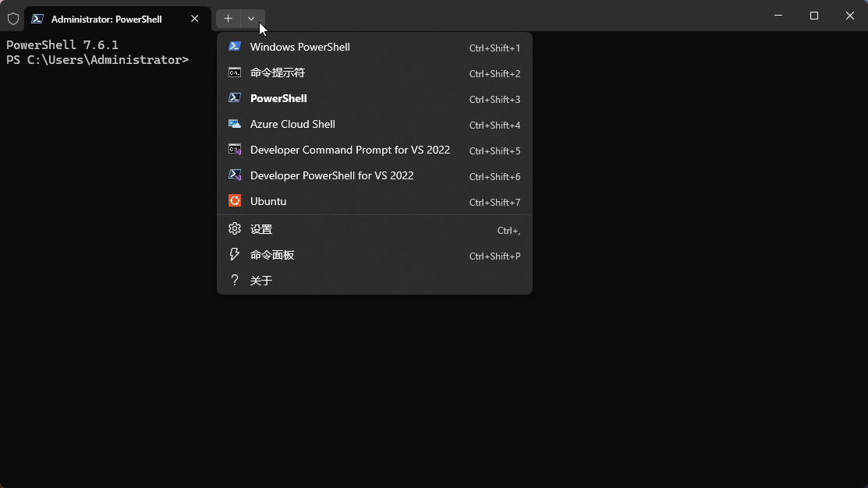868x488 pixels.
Task: Open Developer Command Prompt for VS 2022
Action: pos(375,150)
